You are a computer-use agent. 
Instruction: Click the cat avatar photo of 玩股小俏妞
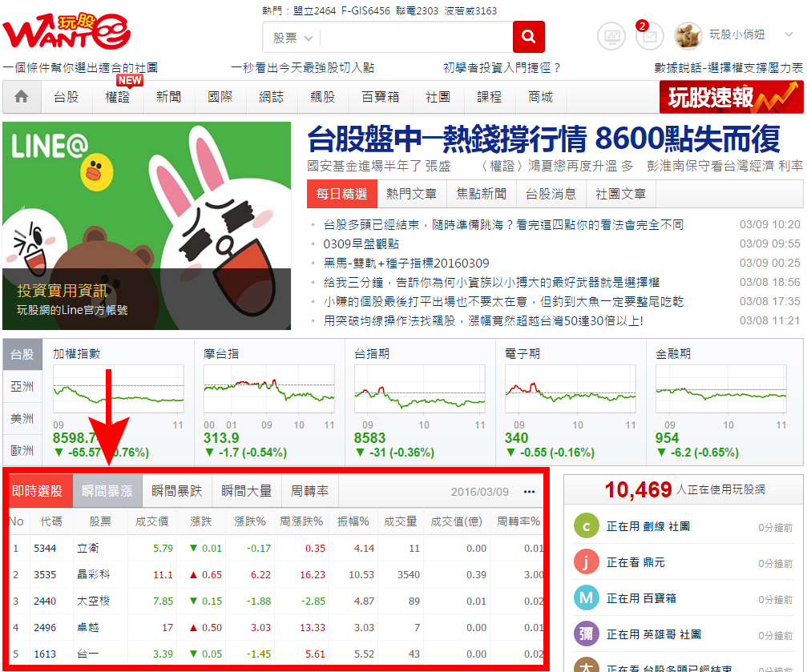(x=691, y=34)
